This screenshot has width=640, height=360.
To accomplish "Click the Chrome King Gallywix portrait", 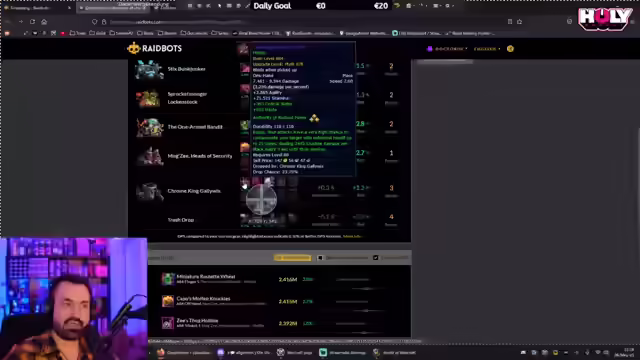I will tap(149, 191).
